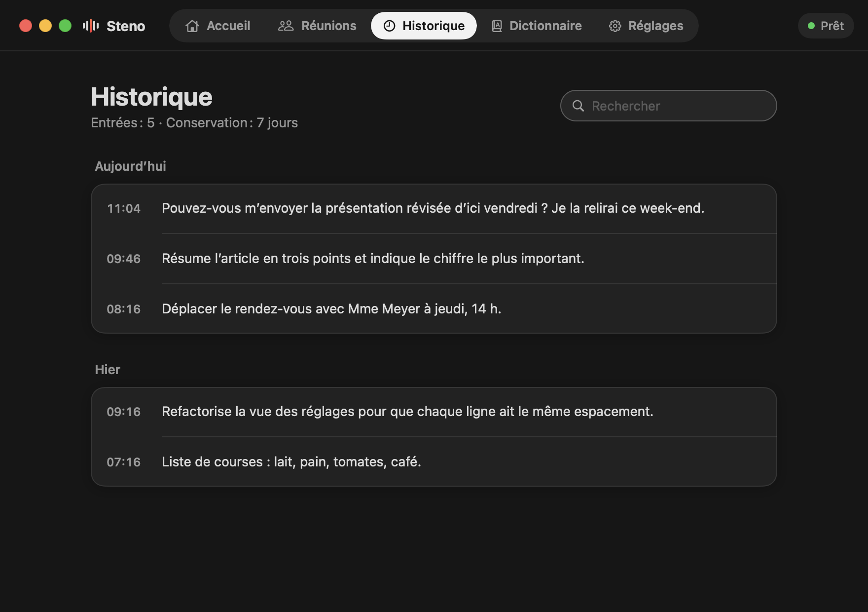This screenshot has width=868, height=612.
Task: Click the Aujourd'hui section header
Action: point(130,166)
